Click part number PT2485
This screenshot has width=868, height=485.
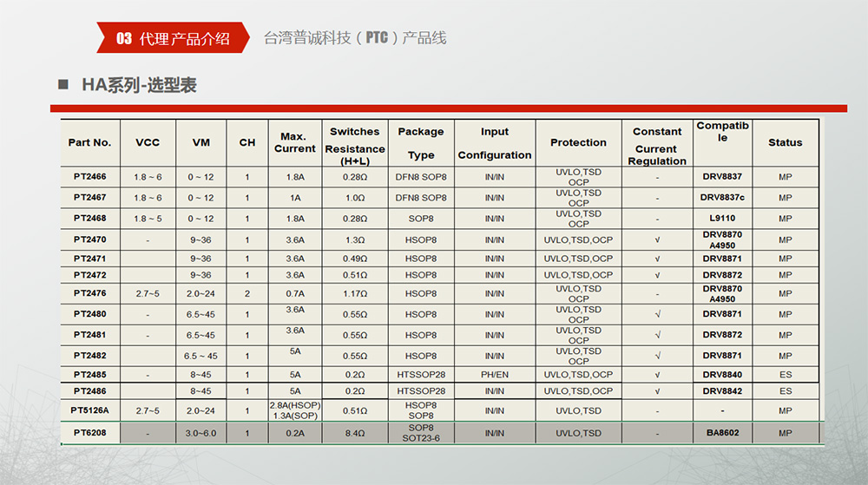(89, 375)
